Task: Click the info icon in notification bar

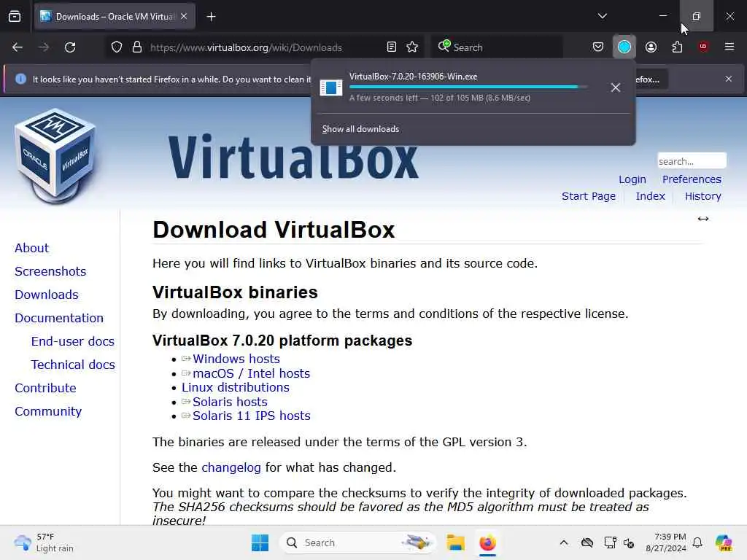Action: 20,79
